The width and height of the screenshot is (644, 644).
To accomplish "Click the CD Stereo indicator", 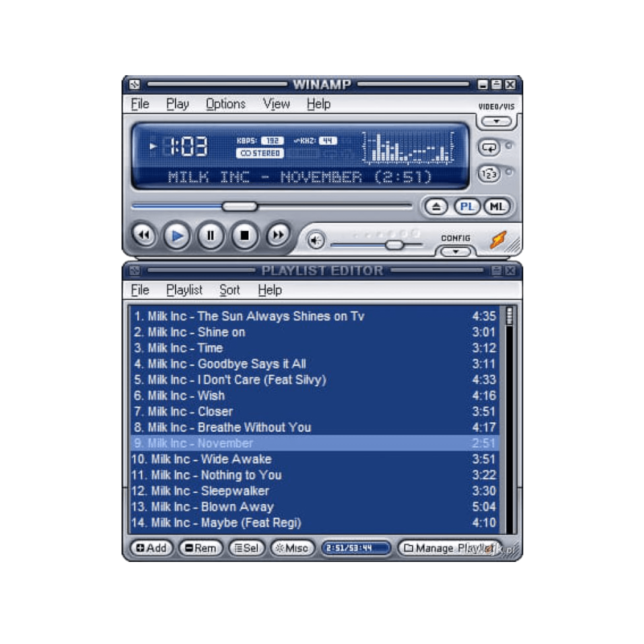I will (260, 153).
